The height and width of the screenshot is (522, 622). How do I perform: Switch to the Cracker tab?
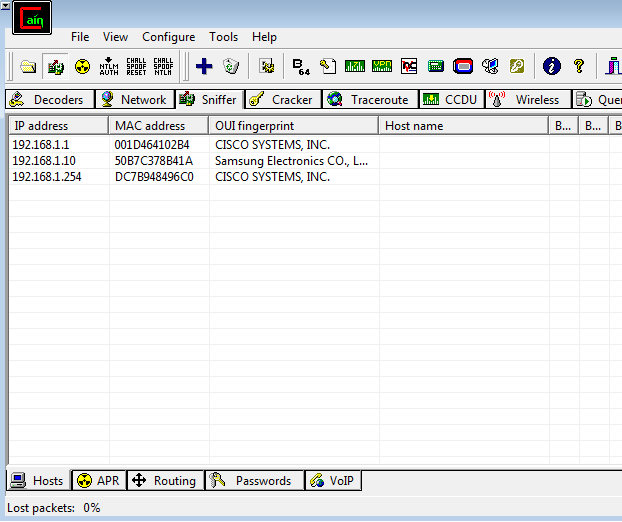(283, 99)
